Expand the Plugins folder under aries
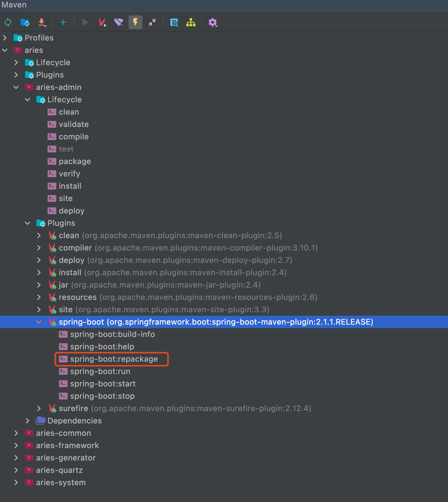448x502 pixels. pos(16,75)
